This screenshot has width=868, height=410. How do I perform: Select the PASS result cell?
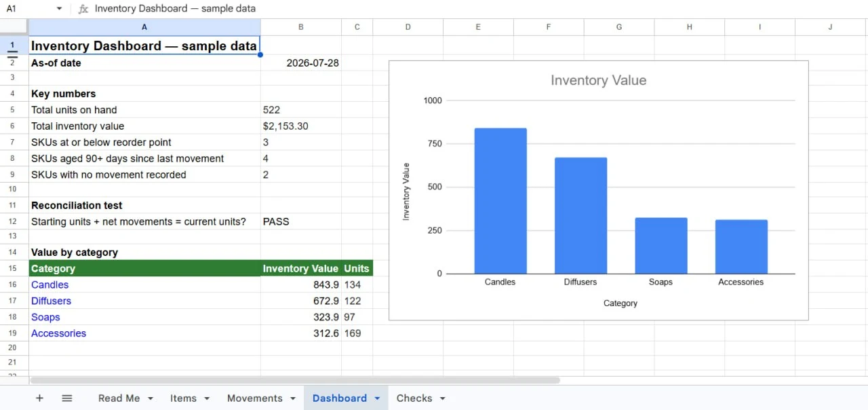point(301,222)
